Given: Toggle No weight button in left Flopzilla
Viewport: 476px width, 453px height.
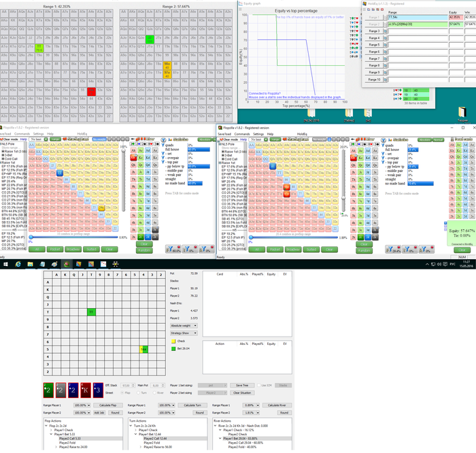Looking at the screenshot, I should 99,139.
